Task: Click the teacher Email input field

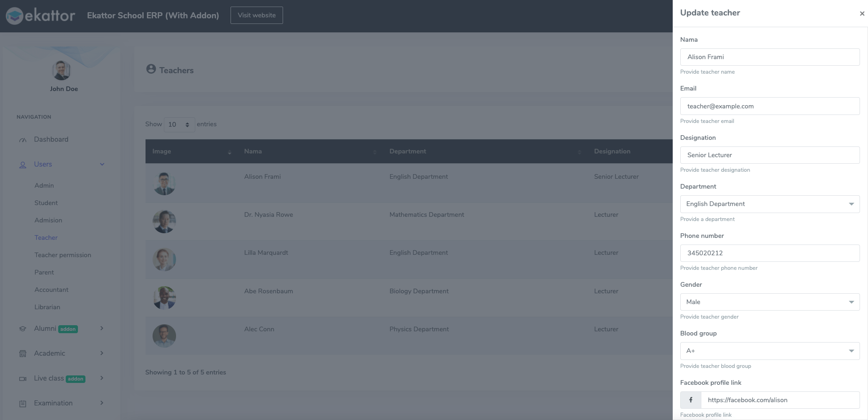Action: 769,106
